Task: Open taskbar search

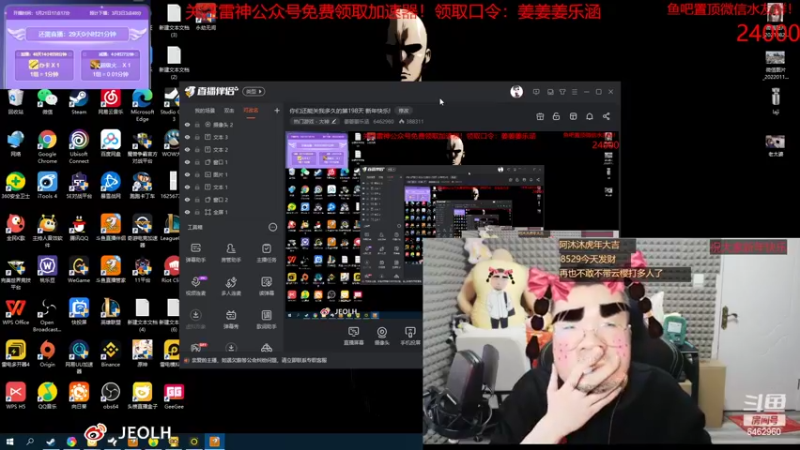Action: tap(30, 442)
